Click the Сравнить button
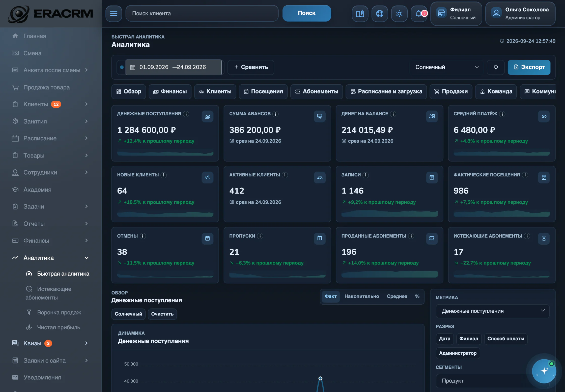This screenshot has width=565, height=392. [x=251, y=67]
